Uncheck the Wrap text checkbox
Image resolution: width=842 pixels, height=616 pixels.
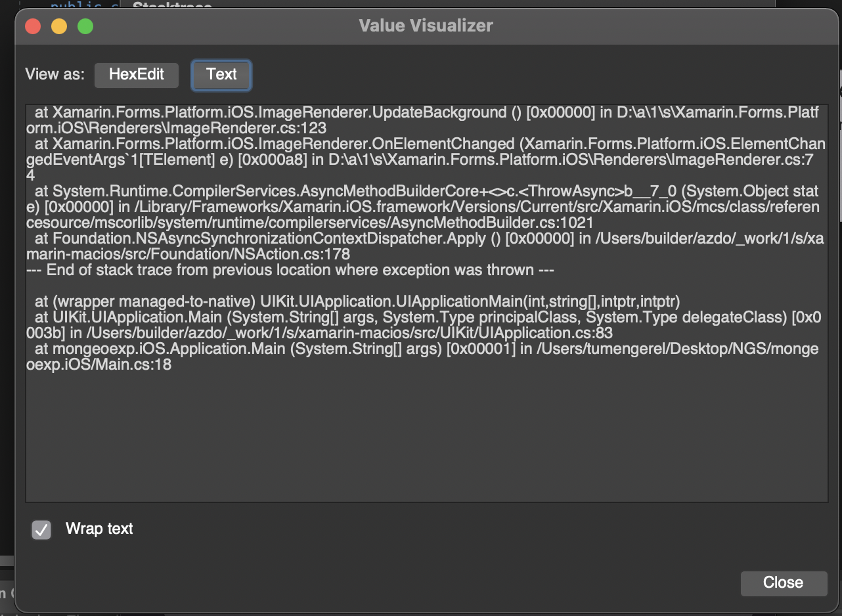(x=41, y=530)
